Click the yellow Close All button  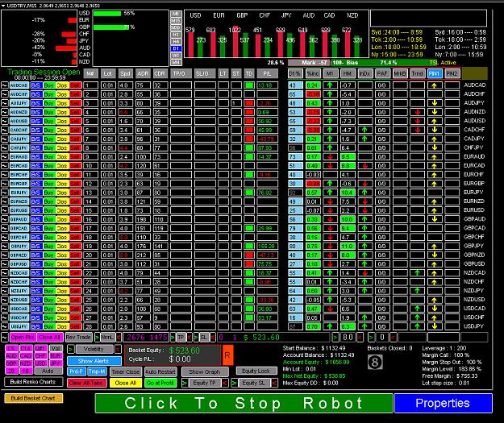tap(125, 384)
